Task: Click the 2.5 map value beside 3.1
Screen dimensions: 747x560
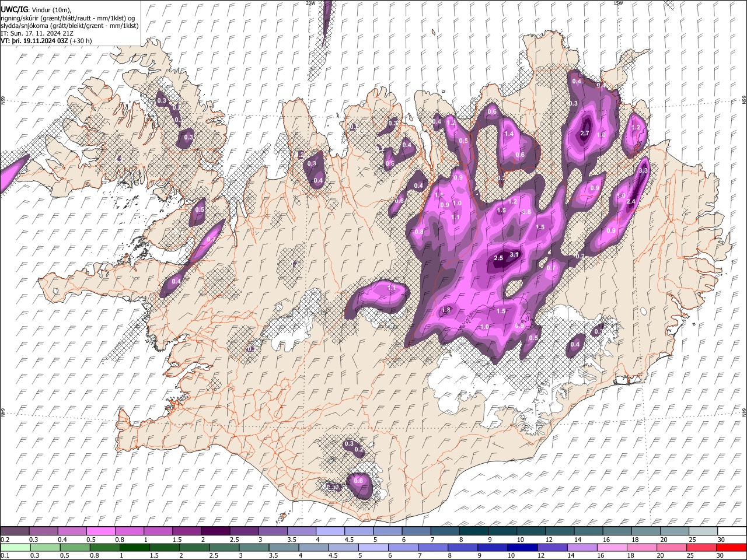Action: 498,258
